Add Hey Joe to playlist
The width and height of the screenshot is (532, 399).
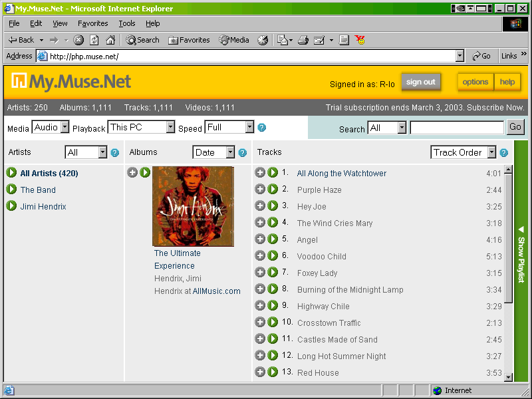pyautogui.click(x=260, y=205)
